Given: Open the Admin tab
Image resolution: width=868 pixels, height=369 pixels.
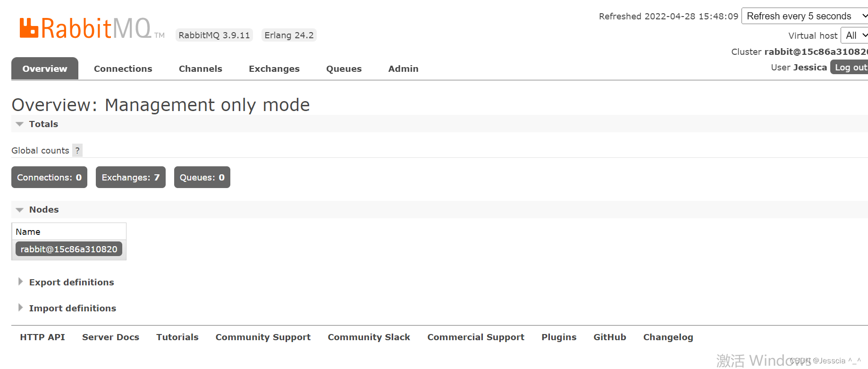Looking at the screenshot, I should tap(403, 69).
